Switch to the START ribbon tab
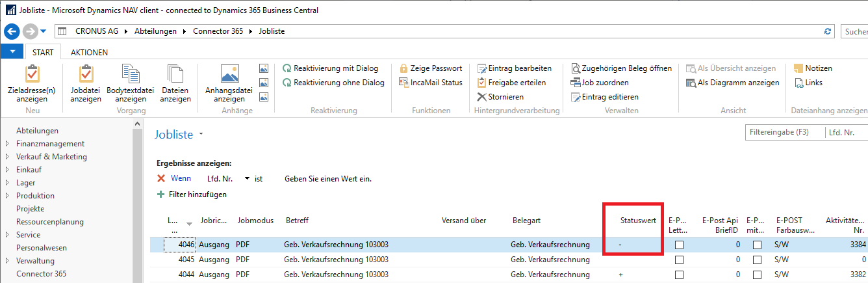 coord(44,52)
